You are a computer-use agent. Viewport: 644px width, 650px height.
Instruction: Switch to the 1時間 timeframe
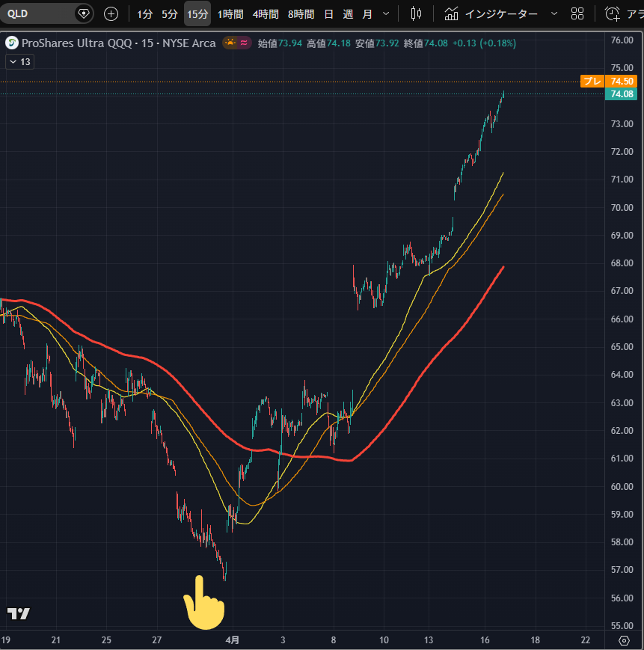[231, 14]
